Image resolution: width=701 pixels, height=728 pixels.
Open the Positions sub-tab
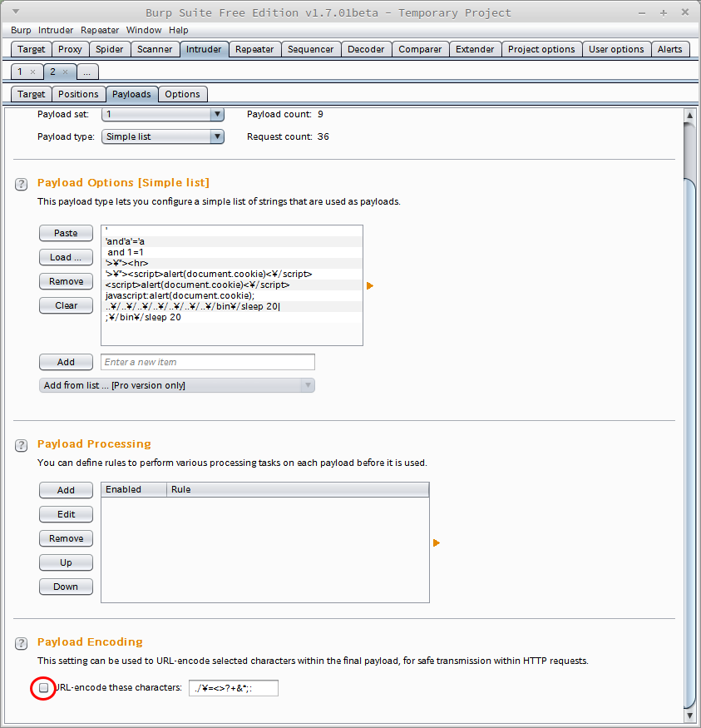coord(78,94)
